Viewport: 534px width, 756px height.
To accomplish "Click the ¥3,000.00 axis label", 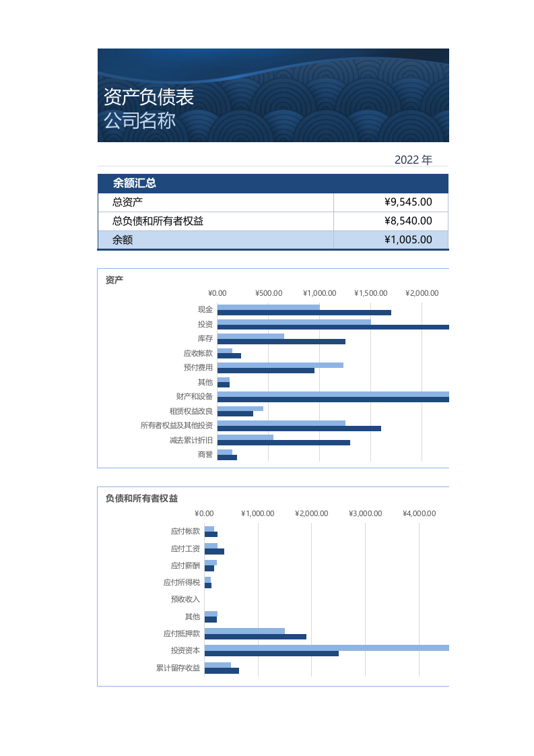I will click(x=366, y=513).
